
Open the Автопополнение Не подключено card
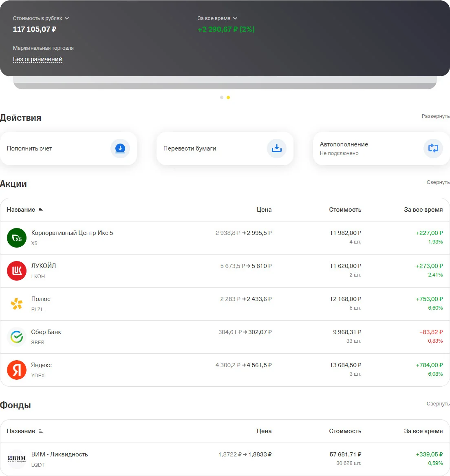(382, 148)
